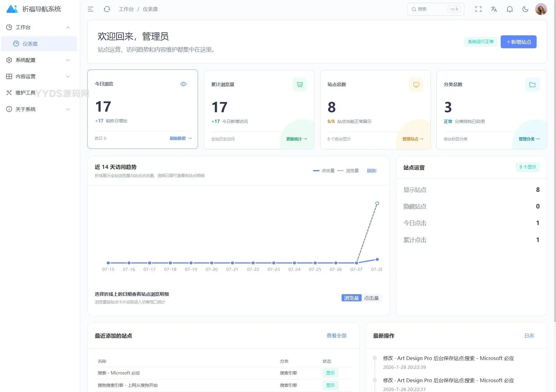Click the 祈福导航系统 logo icon

(12, 9)
